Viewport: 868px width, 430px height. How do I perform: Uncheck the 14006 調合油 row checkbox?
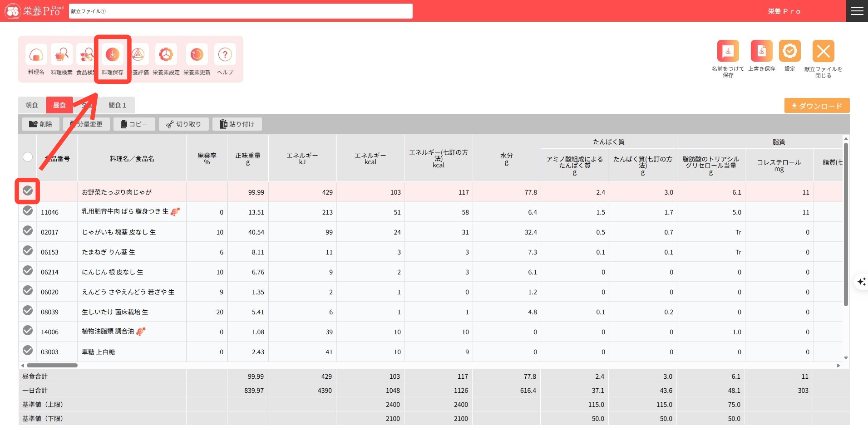click(x=28, y=330)
